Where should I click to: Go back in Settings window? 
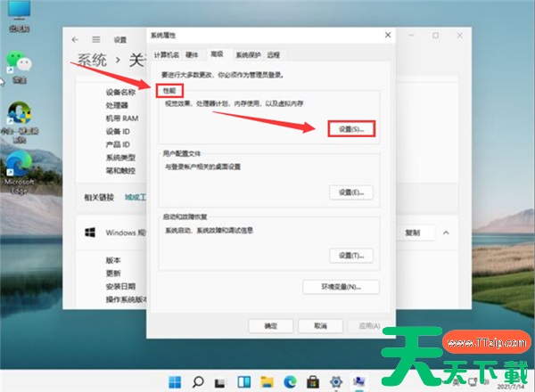coord(75,39)
